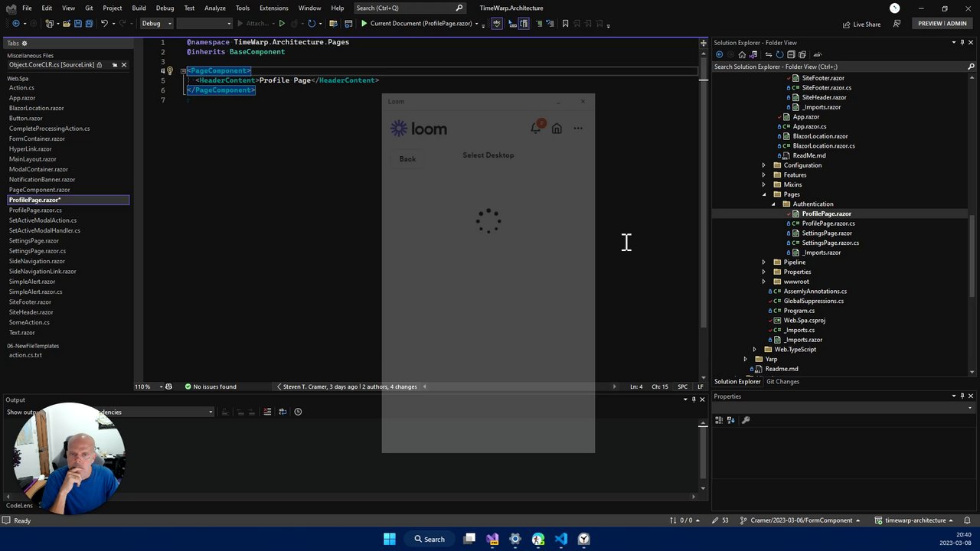Viewport: 980px width, 551px height.
Task: Click the Undo arrow in the toolbar
Action: click(x=104, y=24)
